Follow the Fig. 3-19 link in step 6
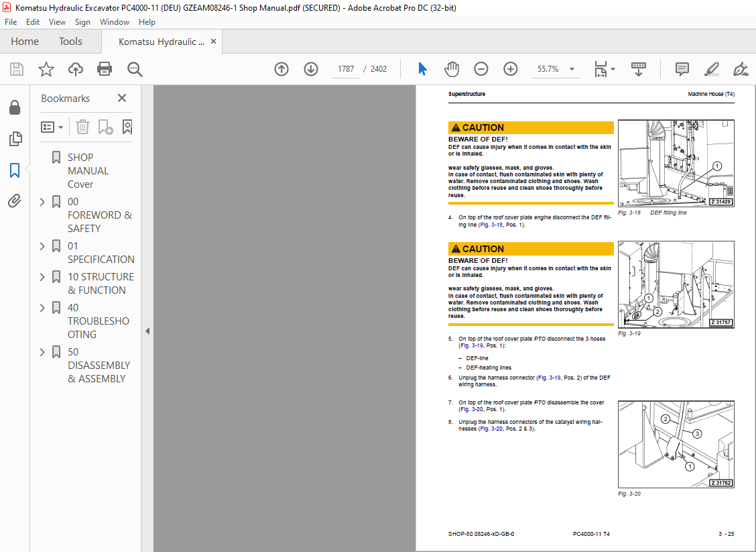Screen dimensions: 756x552 tap(549, 378)
